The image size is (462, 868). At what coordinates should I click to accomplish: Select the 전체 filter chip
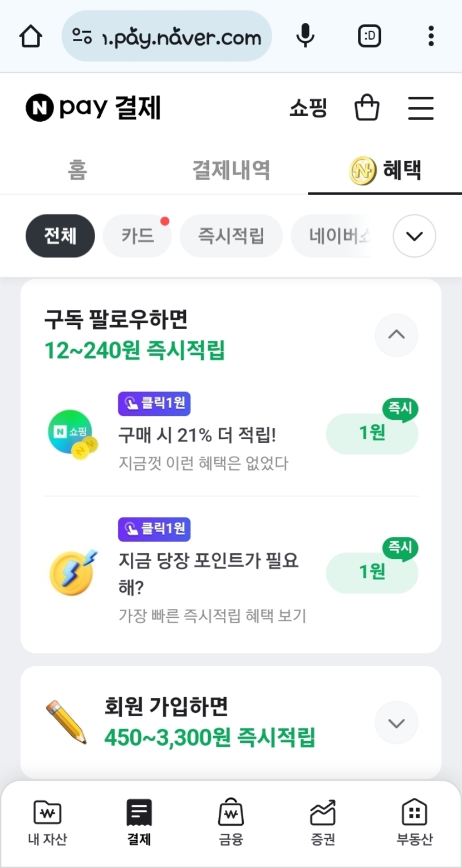coord(60,236)
